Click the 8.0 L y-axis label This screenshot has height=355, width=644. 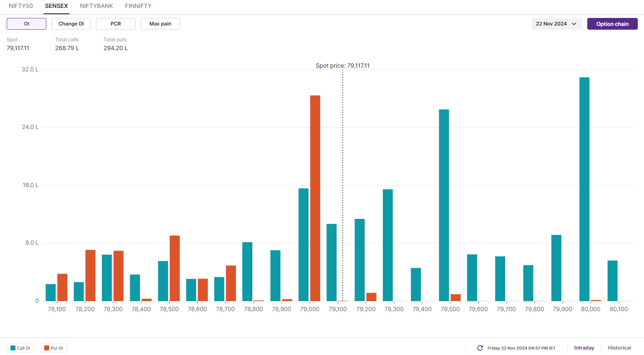click(32, 243)
